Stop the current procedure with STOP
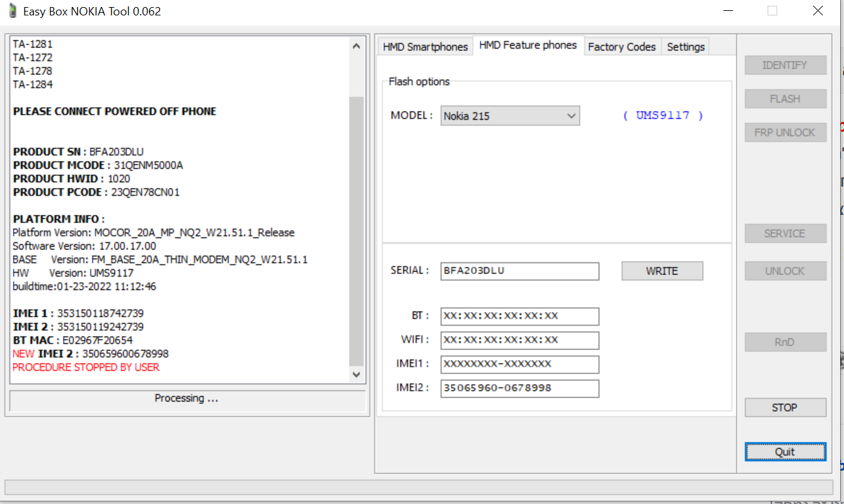 [785, 407]
